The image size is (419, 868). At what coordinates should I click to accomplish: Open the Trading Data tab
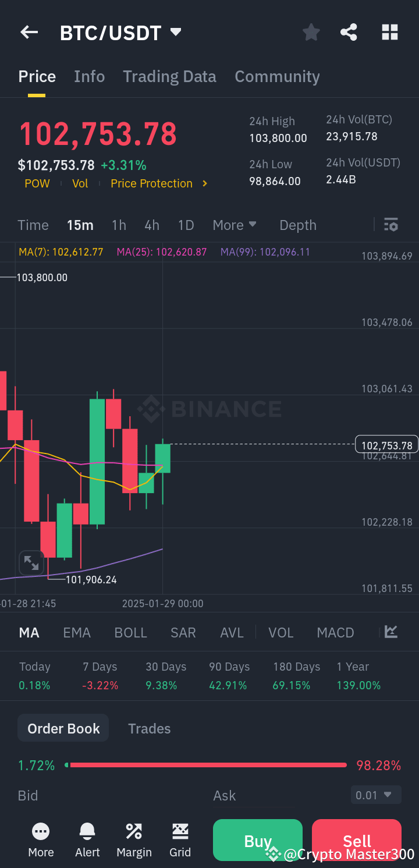click(x=169, y=77)
